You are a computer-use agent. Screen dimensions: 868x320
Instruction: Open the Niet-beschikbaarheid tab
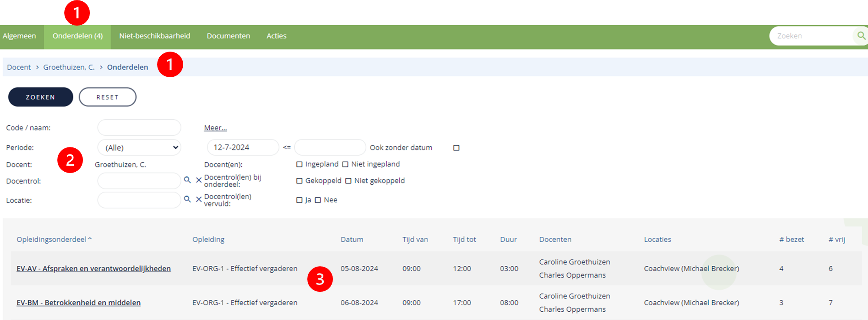(155, 36)
